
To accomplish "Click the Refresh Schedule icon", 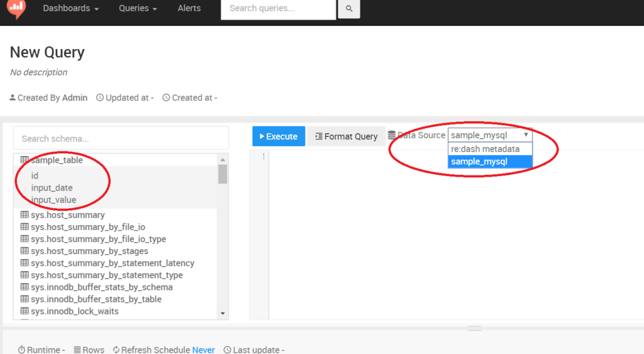I will tap(116, 350).
